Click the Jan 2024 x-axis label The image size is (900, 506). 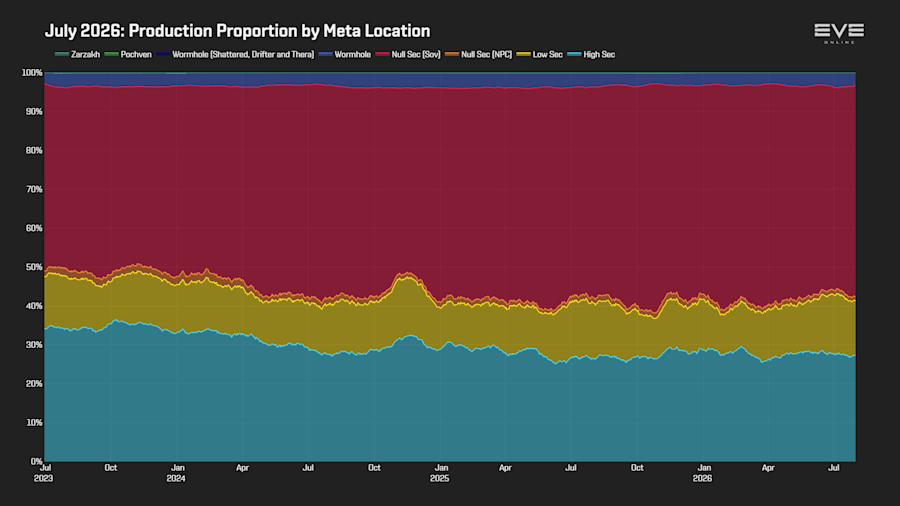pos(176,473)
